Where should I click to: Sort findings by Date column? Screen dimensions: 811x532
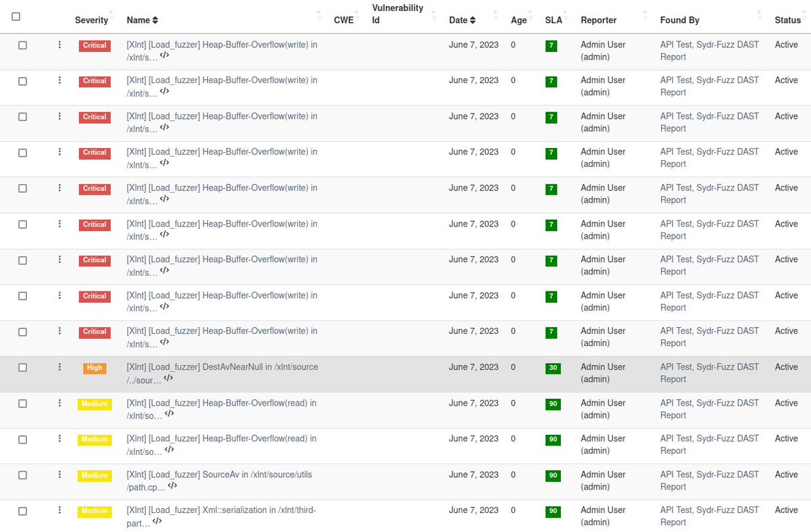pos(462,20)
